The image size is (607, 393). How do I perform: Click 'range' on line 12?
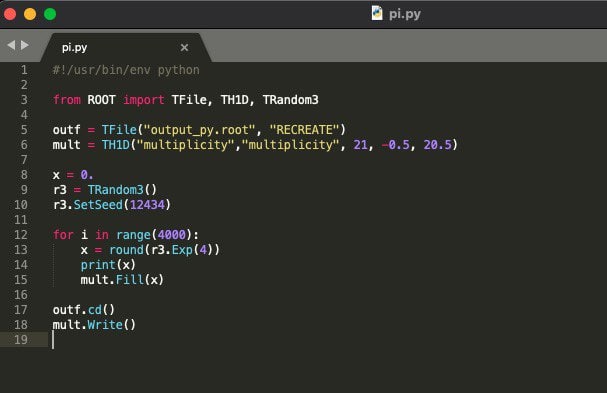(133, 235)
